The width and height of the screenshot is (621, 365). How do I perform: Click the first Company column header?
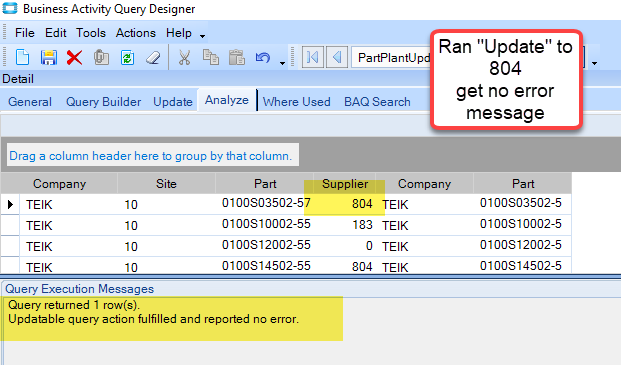pos(59,184)
